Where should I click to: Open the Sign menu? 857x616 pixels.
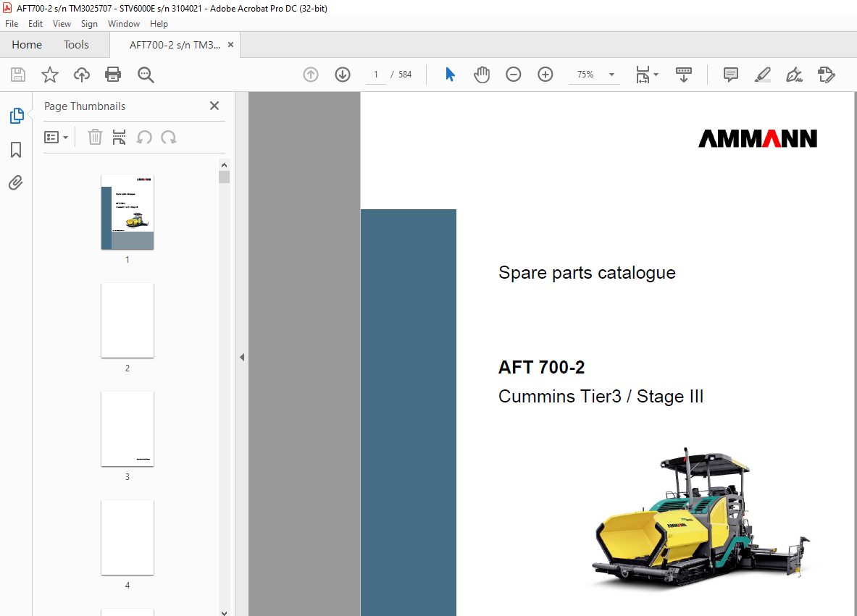click(89, 23)
